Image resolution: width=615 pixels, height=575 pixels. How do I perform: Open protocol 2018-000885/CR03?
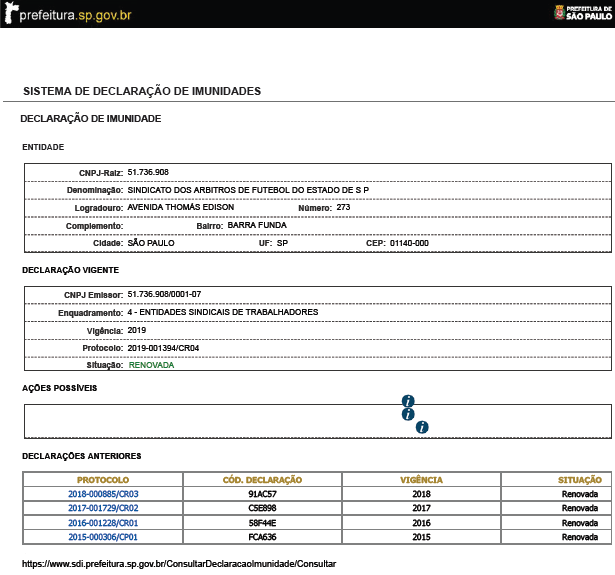click(x=103, y=494)
